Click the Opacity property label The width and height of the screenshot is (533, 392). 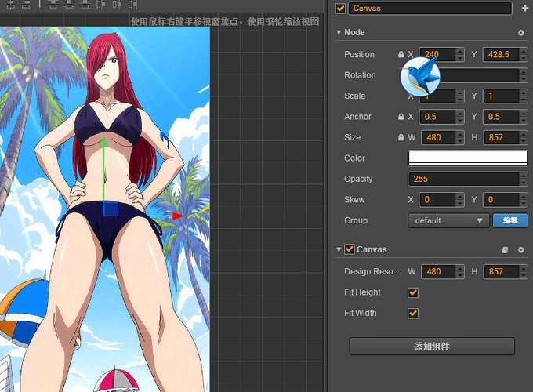358,179
